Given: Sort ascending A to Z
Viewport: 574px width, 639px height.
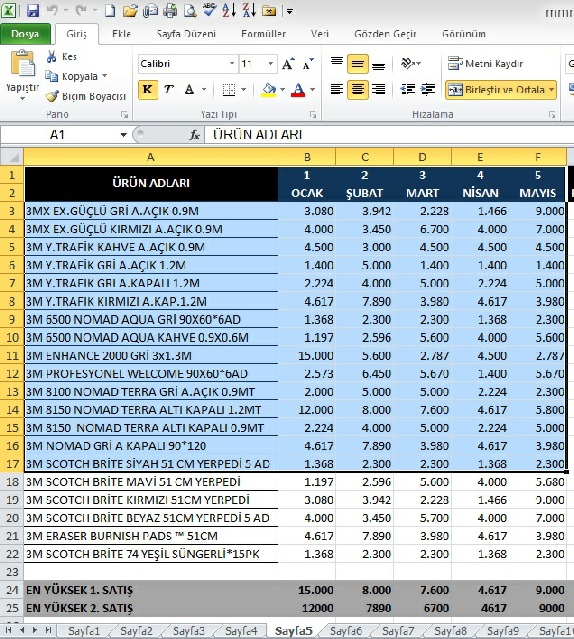Looking at the screenshot, I should [229, 10].
